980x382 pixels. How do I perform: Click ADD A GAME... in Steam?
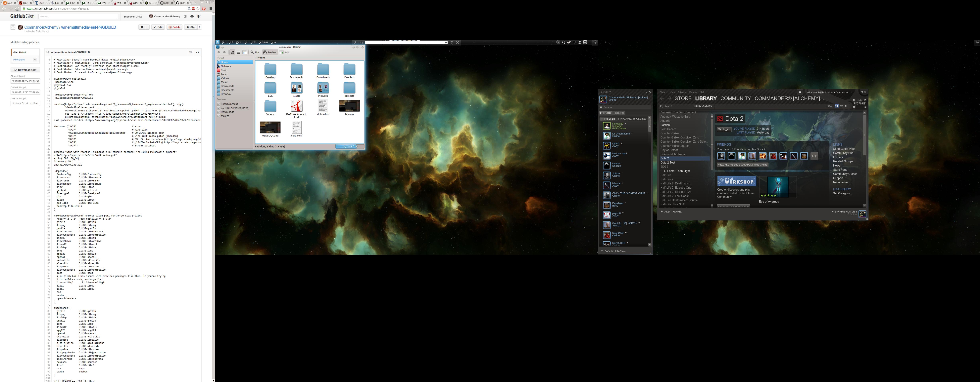click(x=672, y=212)
